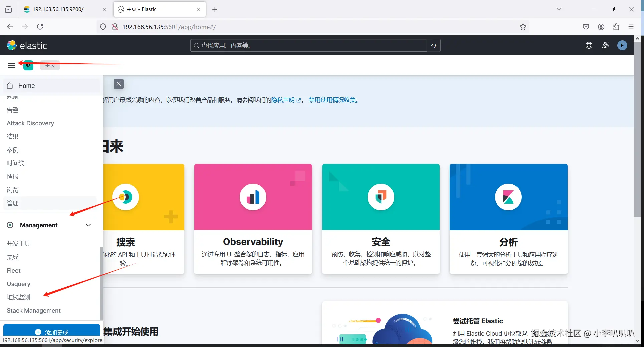Open 告警 in the side navigation
This screenshot has width=644, height=347.
point(13,110)
